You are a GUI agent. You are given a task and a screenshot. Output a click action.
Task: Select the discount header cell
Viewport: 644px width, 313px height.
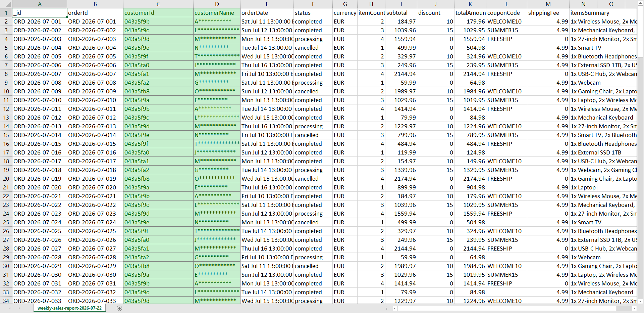436,13
